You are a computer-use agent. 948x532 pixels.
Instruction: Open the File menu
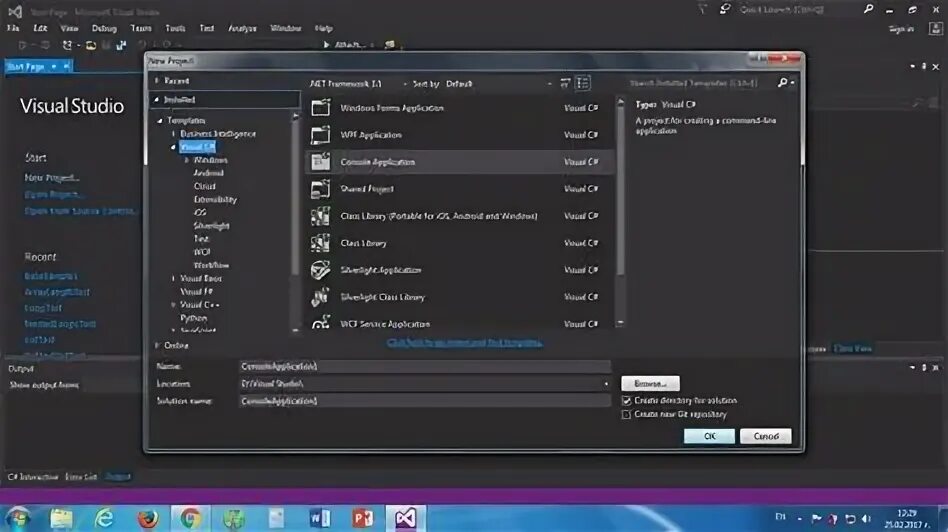pos(13,28)
